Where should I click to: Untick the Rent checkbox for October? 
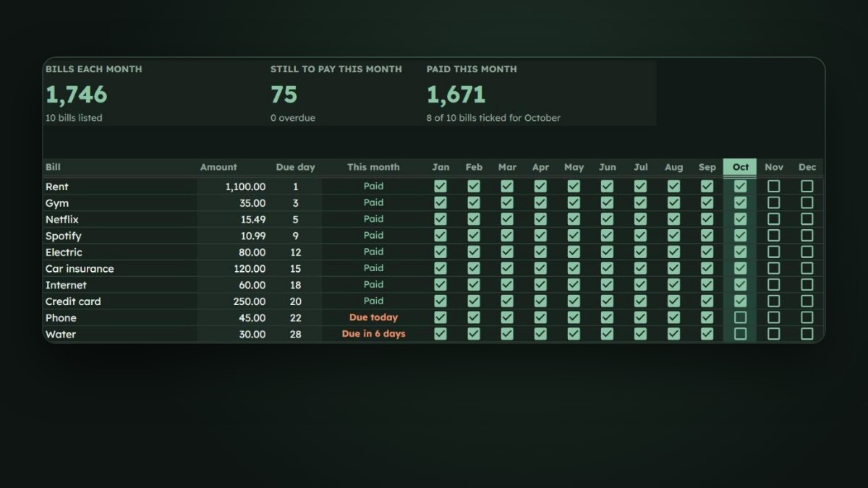(x=740, y=186)
